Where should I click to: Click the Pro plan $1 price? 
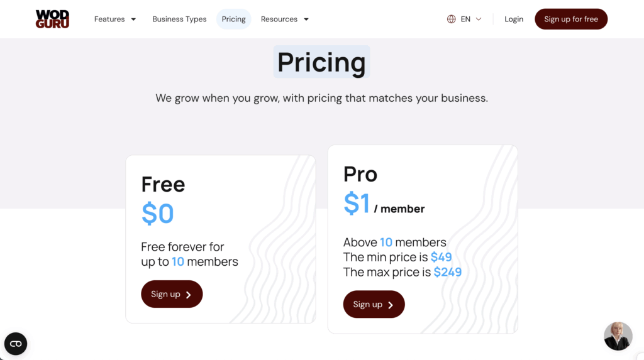[x=357, y=204]
